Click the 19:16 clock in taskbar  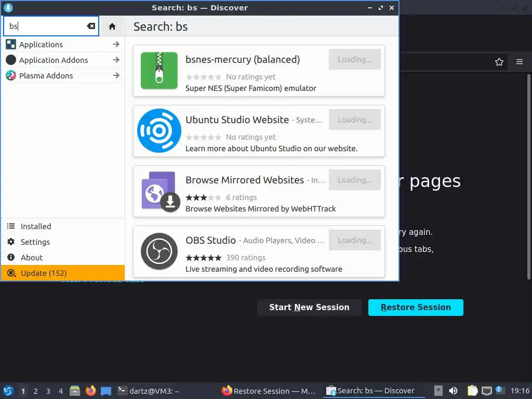[x=520, y=391]
